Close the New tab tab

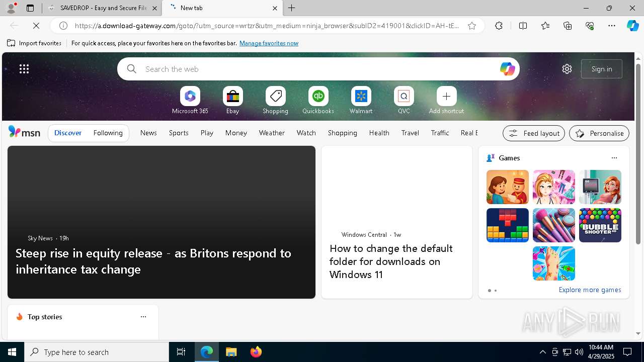pos(275,8)
